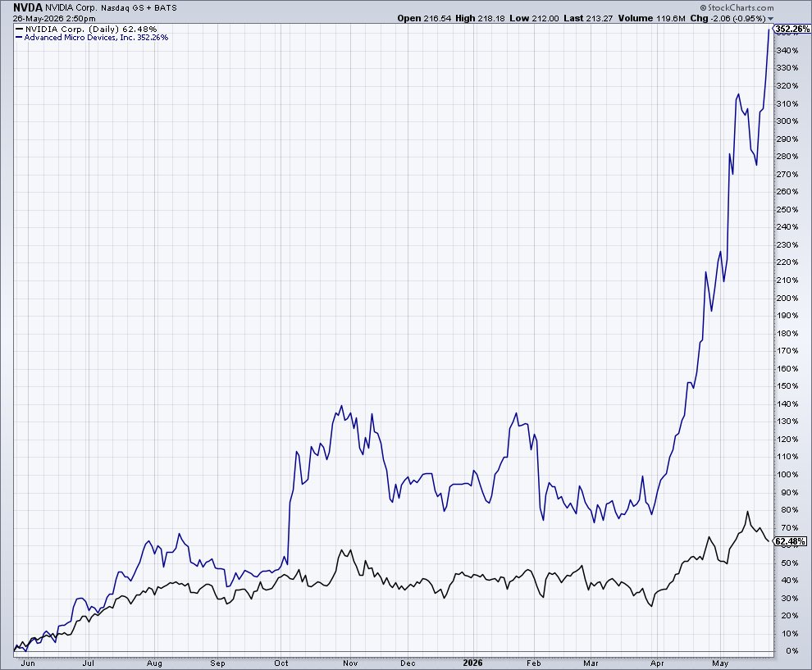Click the 150% label on the percent axis
This screenshot has height=670, width=812.
pos(787,385)
